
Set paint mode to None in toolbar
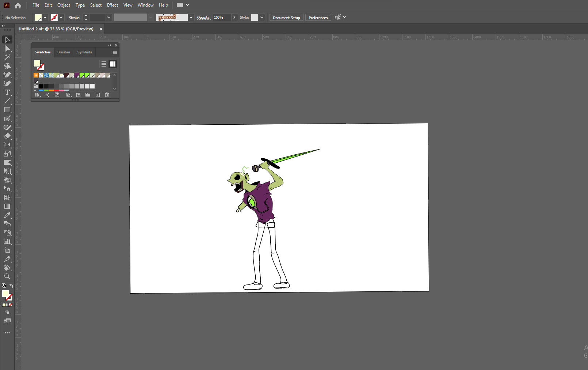11,305
